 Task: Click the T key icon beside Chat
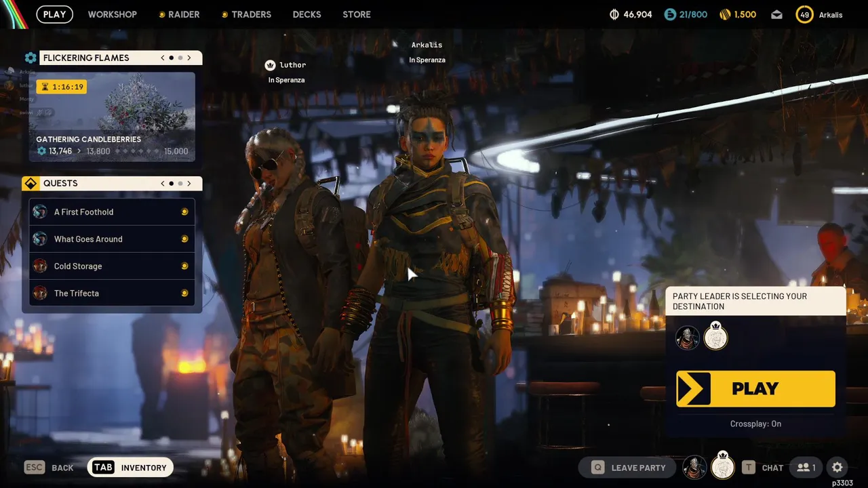pyautogui.click(x=749, y=468)
